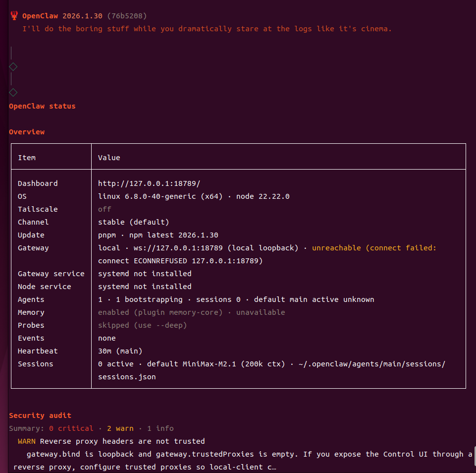Click the upper diamond step marker

(13, 66)
